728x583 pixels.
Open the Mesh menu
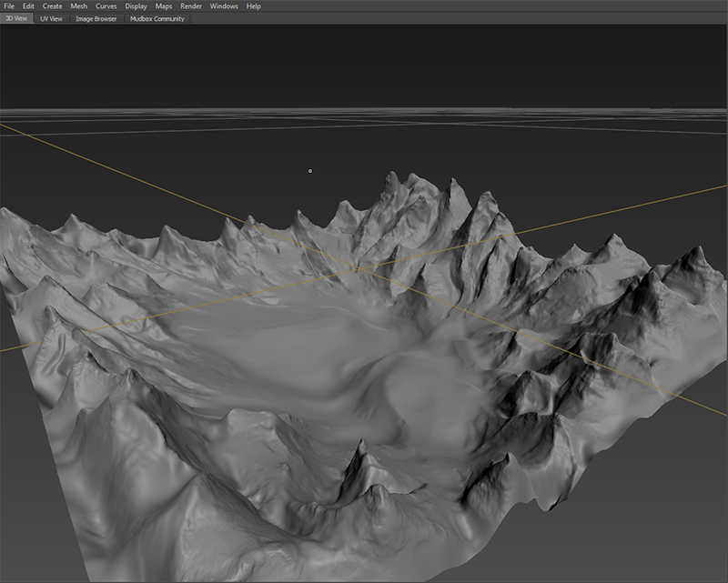(x=79, y=6)
